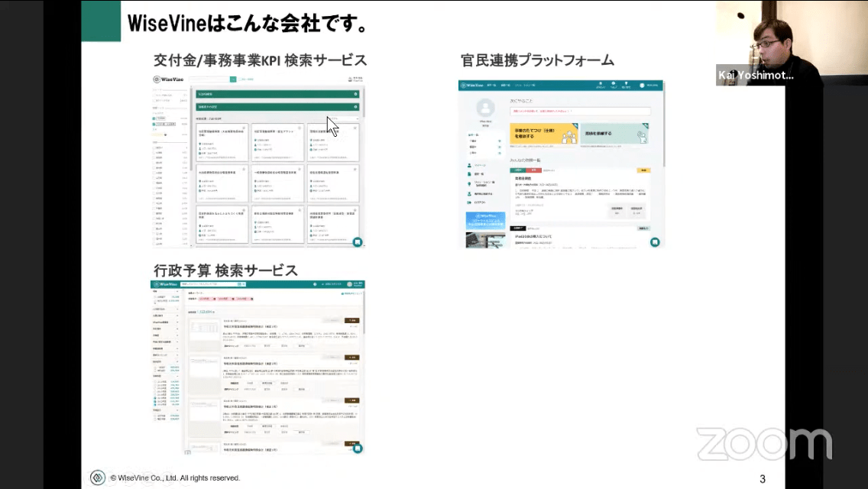Click the WiseVine logo in the KPI search screenshot
This screenshot has height=489, width=868.
click(168, 79)
